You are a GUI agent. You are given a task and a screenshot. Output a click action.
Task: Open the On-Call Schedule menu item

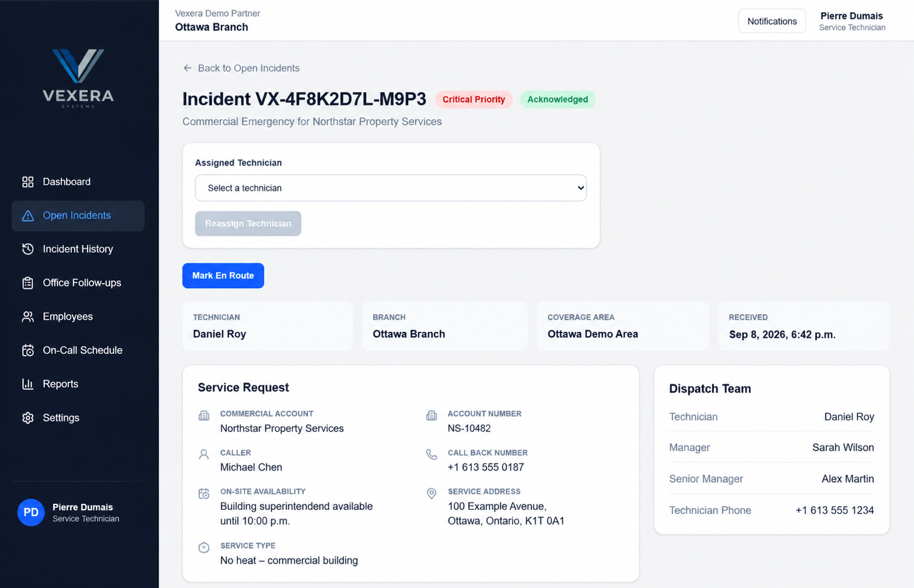[x=78, y=351]
